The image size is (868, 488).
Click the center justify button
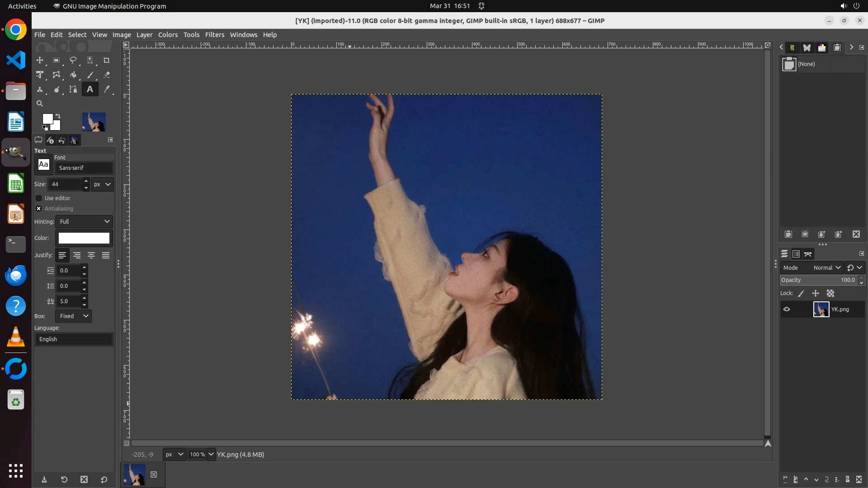(x=91, y=255)
